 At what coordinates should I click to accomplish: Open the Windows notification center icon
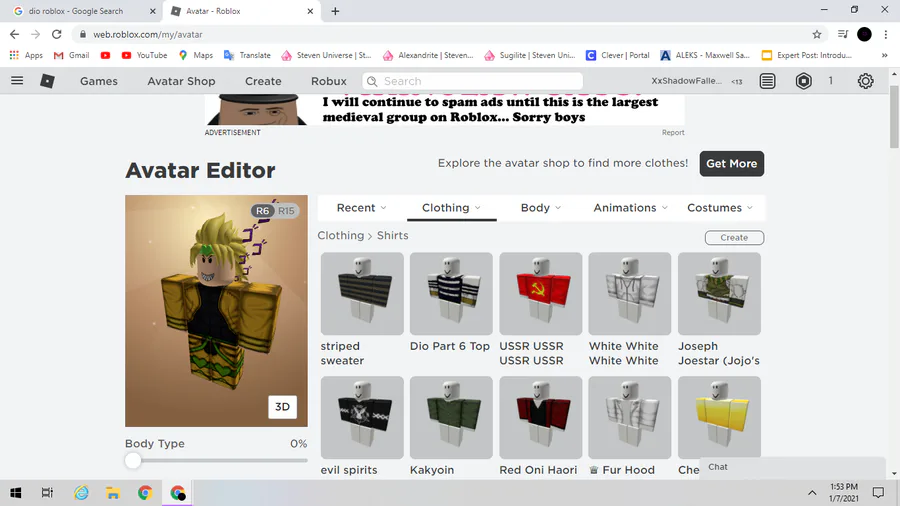pos(878,493)
